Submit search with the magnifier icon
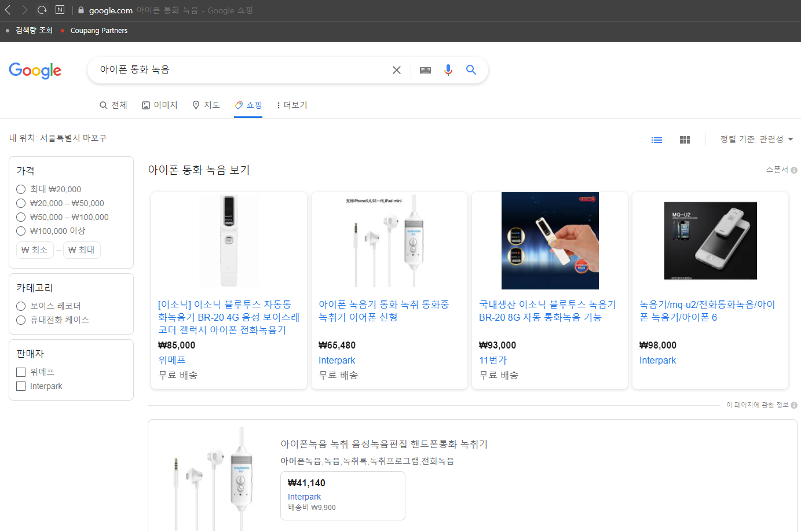This screenshot has width=801, height=532. click(471, 70)
